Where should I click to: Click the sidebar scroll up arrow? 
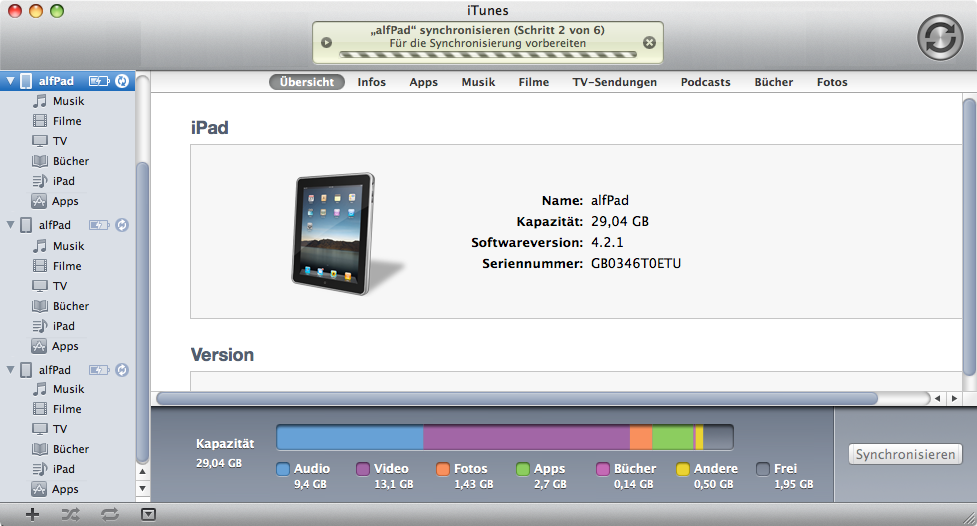[142, 472]
